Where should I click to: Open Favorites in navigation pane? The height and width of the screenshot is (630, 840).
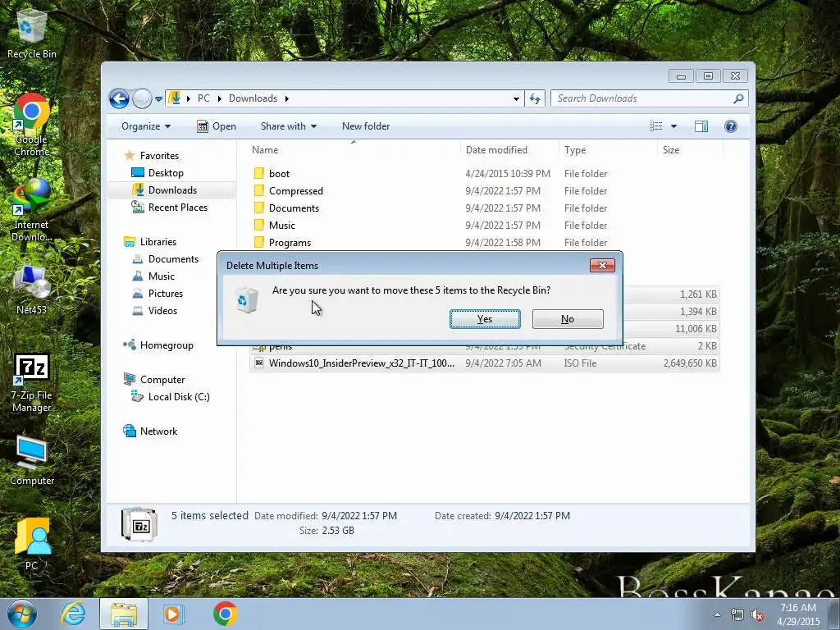pyautogui.click(x=152, y=155)
